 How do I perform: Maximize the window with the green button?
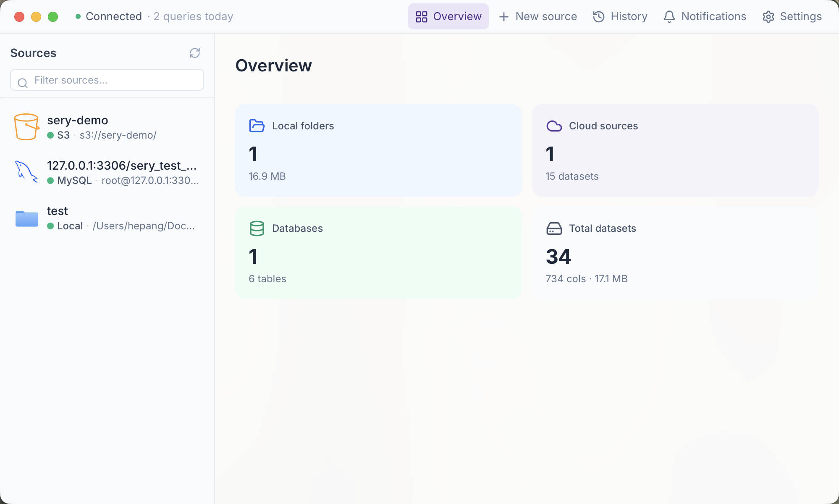point(53,17)
